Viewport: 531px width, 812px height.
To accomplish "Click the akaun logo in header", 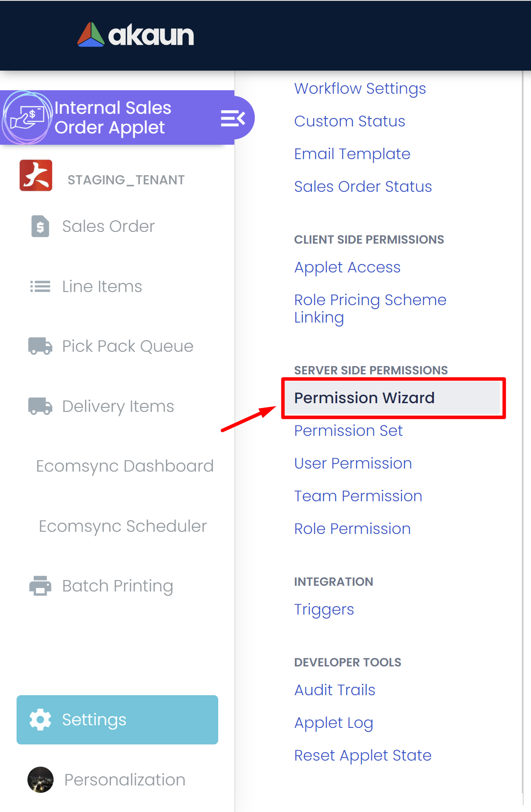I will click(x=135, y=35).
